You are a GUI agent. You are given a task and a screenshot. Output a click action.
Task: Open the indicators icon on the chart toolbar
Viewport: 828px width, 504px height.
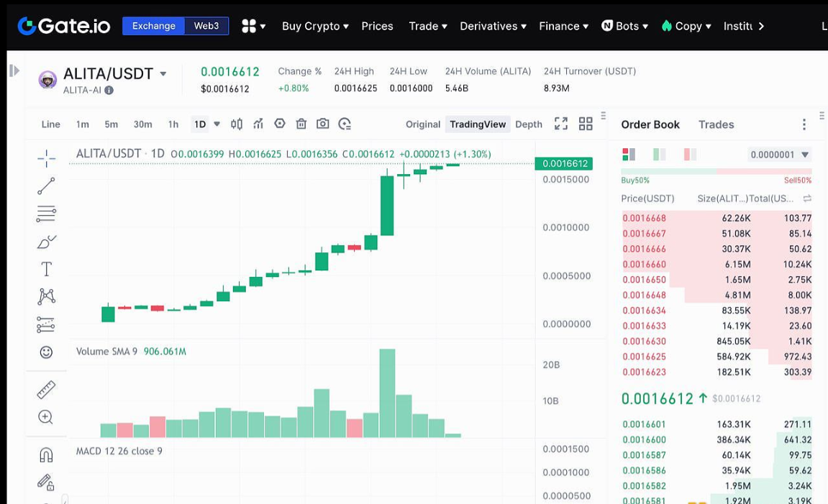click(258, 124)
